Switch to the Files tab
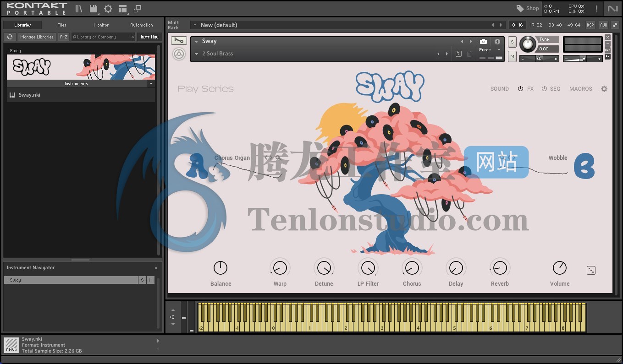The width and height of the screenshot is (623, 364). click(62, 25)
